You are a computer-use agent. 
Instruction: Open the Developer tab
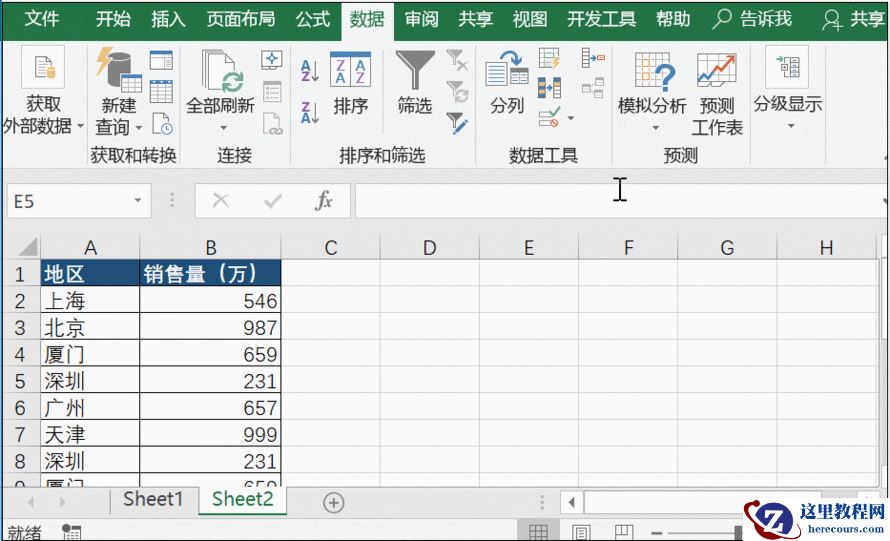pos(602,19)
